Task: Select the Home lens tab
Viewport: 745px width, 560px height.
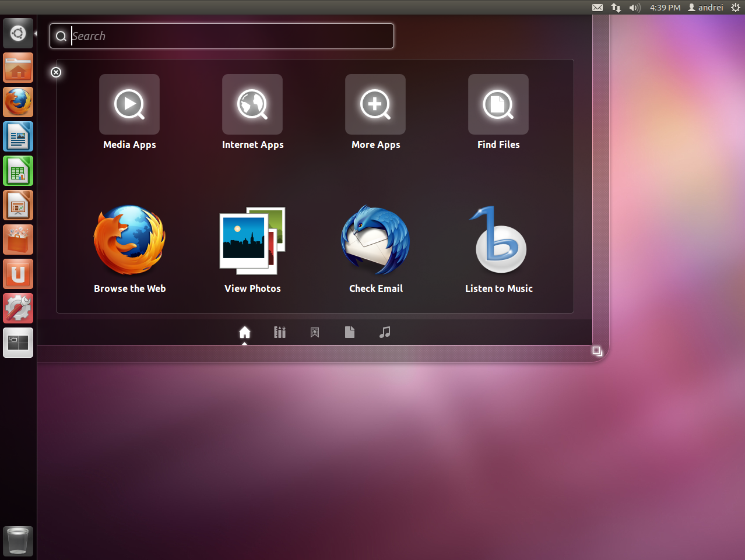Action: point(245,332)
